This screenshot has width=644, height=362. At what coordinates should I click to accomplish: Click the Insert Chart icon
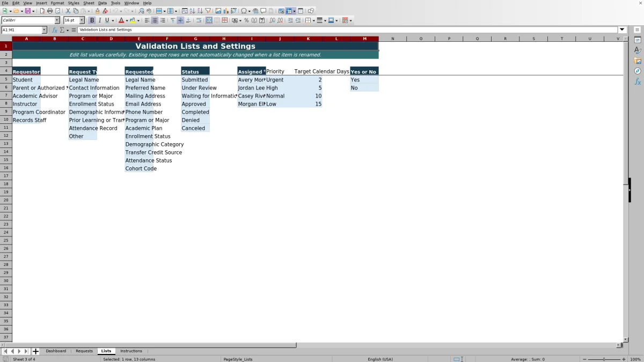tap(225, 11)
